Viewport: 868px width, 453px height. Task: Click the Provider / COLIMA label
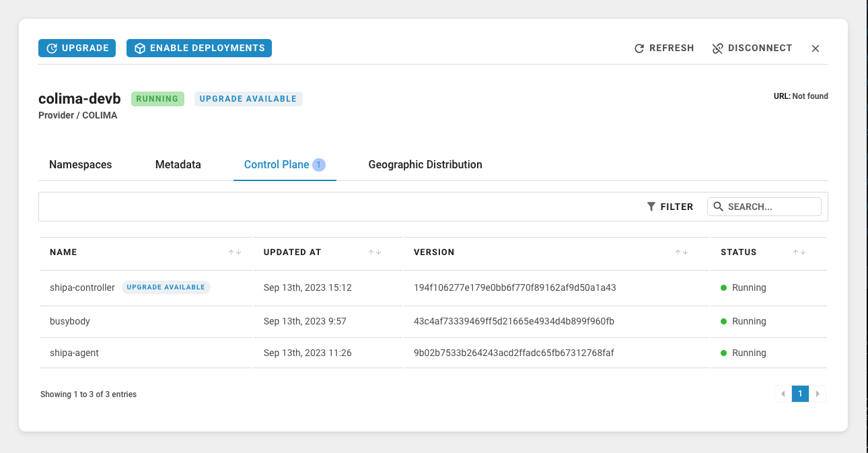pyautogui.click(x=78, y=115)
